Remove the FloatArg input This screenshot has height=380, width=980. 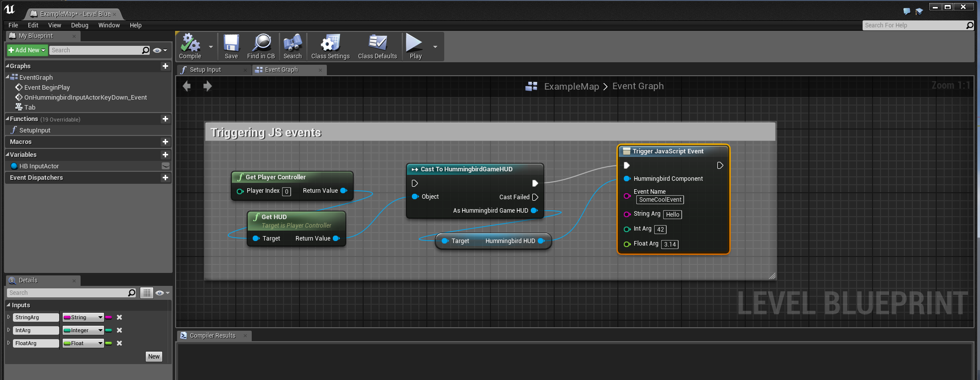pos(119,343)
